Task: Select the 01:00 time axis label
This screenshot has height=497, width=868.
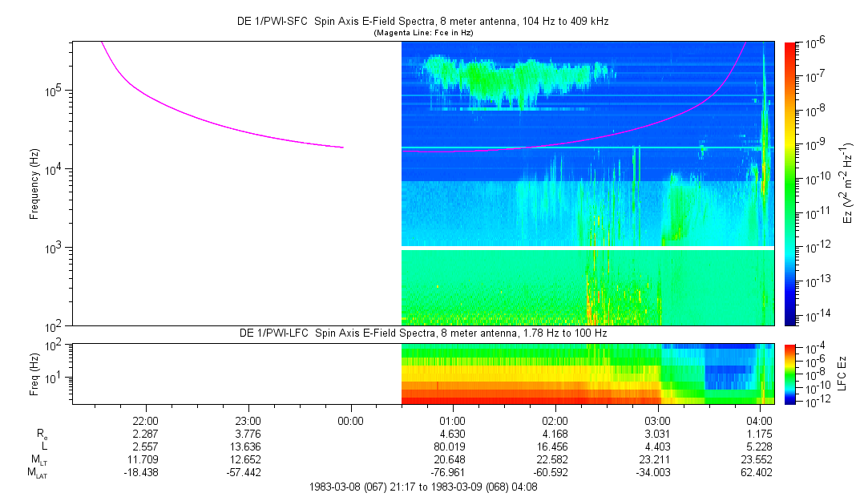Action: pos(453,420)
